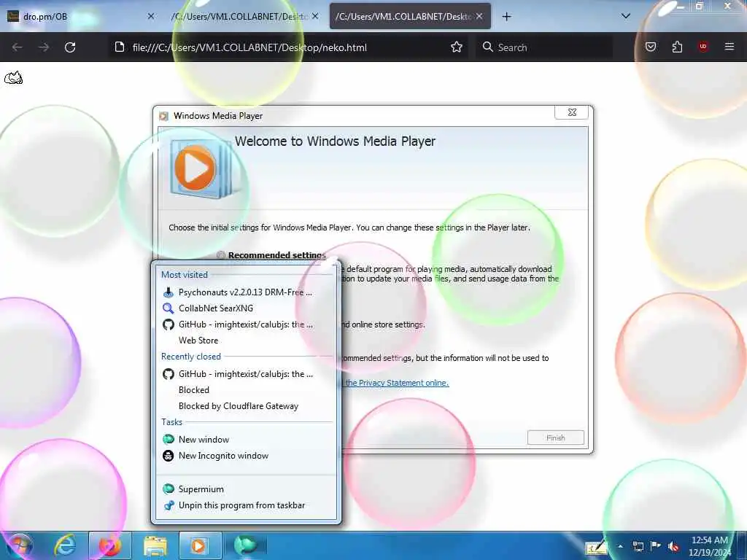Click the Supermium taskbar icon
This screenshot has height=560, width=747.
(x=246, y=545)
